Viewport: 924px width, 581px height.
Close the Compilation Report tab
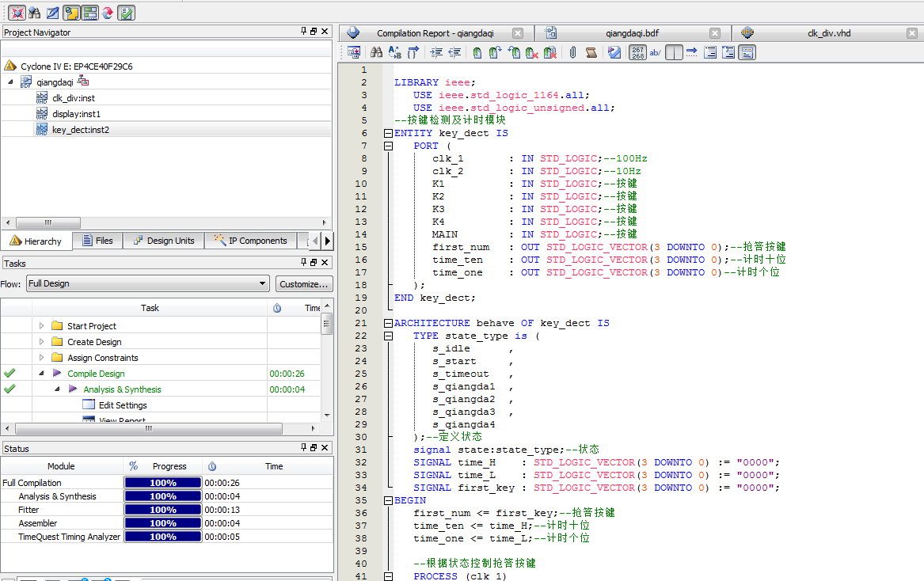pos(518,33)
